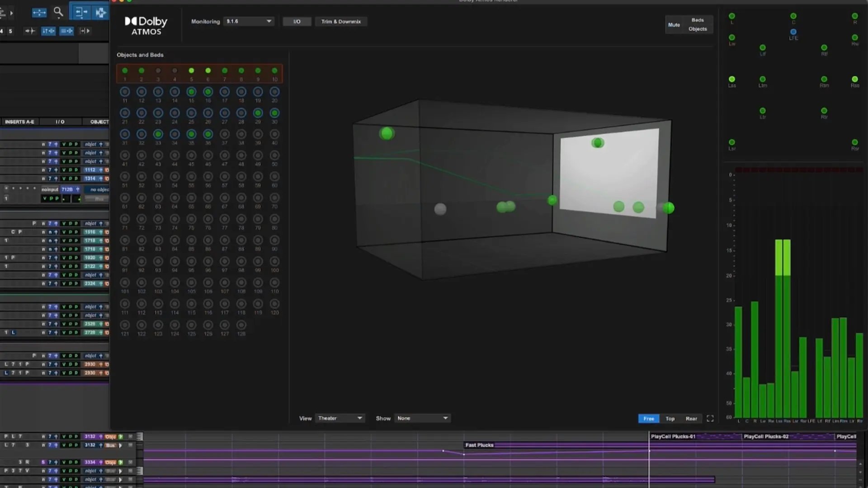
Task: Open the Show None dropdown
Action: tap(422, 418)
